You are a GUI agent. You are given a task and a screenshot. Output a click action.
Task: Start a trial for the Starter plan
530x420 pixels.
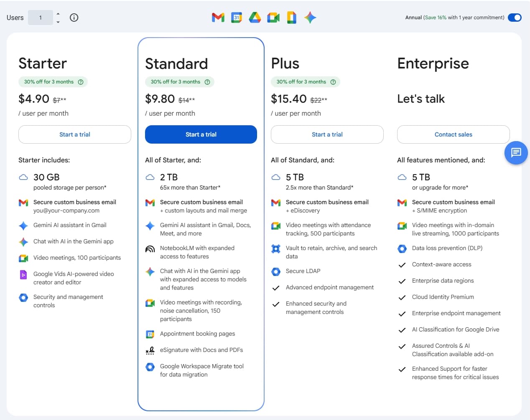[75, 134]
